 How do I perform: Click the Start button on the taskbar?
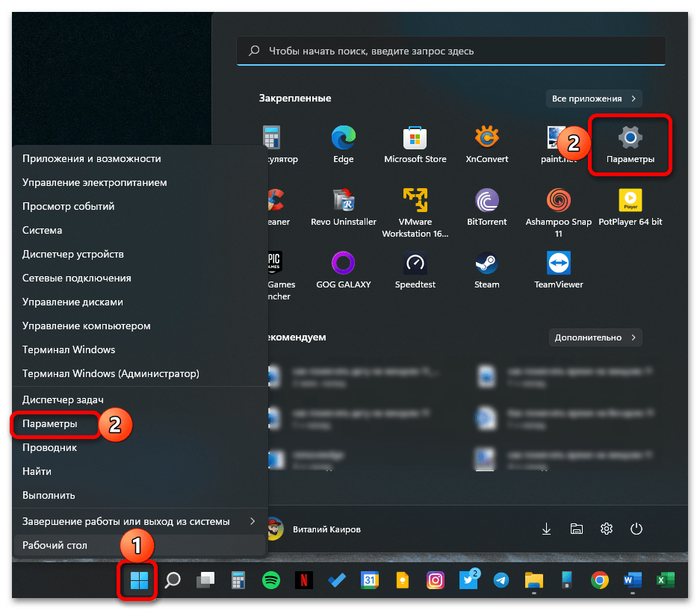138,580
